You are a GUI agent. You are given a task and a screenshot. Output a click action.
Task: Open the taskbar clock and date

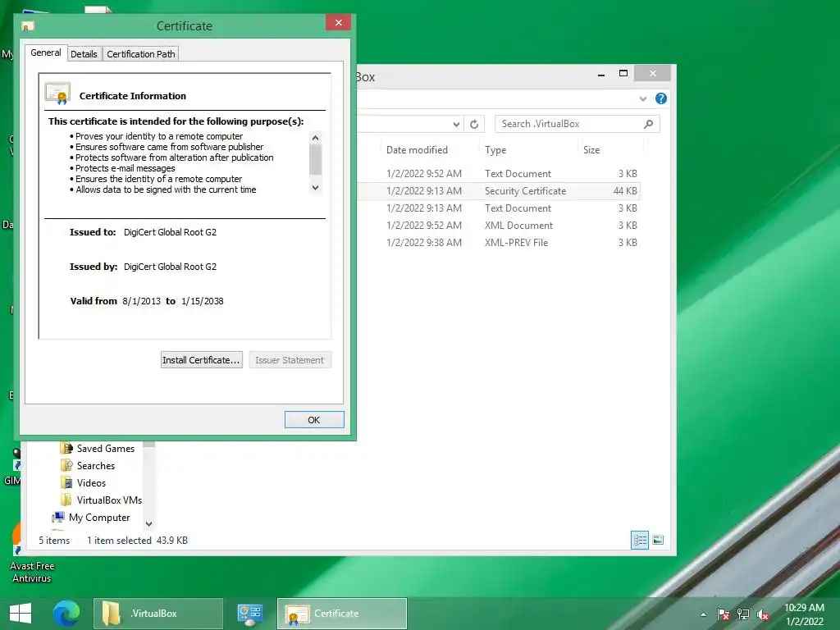click(804, 614)
